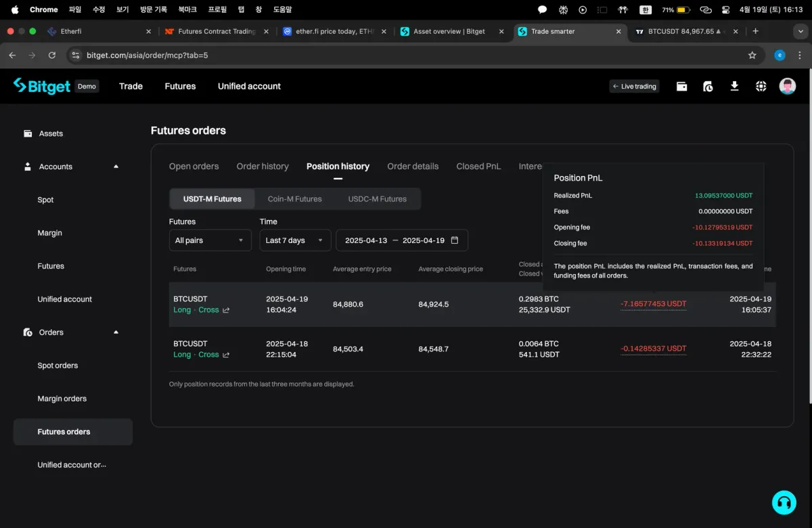Open Spot orders in sidebar

pyautogui.click(x=58, y=366)
